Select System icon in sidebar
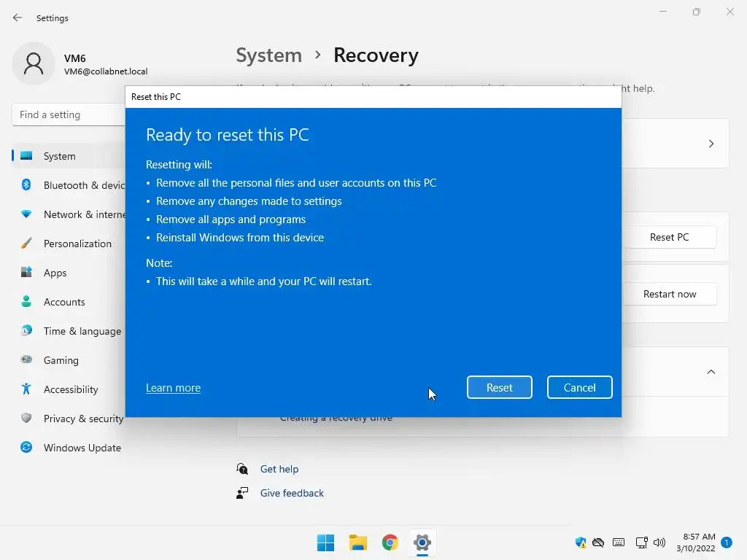The image size is (747, 560). pos(27,156)
